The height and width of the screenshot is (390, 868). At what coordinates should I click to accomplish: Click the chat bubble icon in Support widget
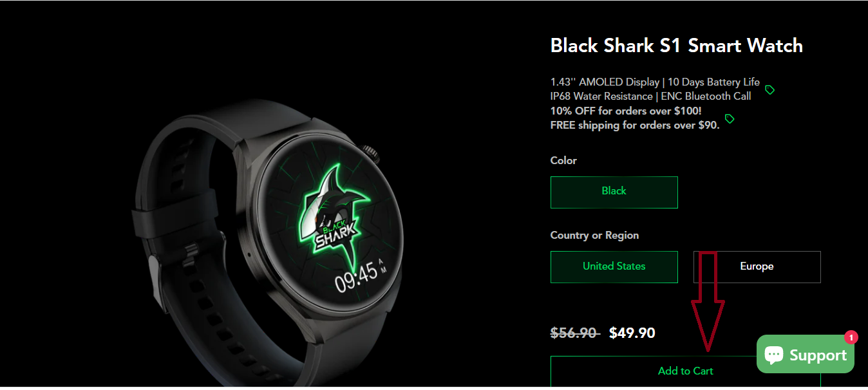point(774,355)
